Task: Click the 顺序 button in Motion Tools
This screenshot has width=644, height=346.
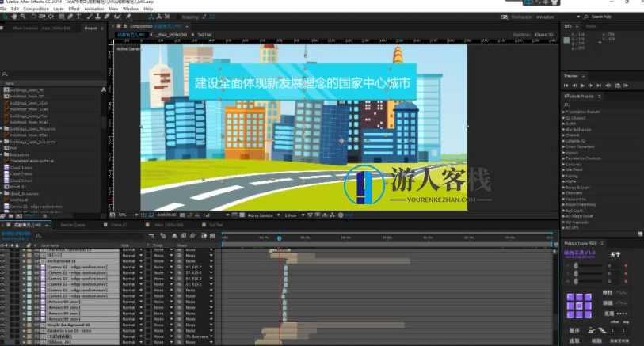Action: [x=574, y=330]
